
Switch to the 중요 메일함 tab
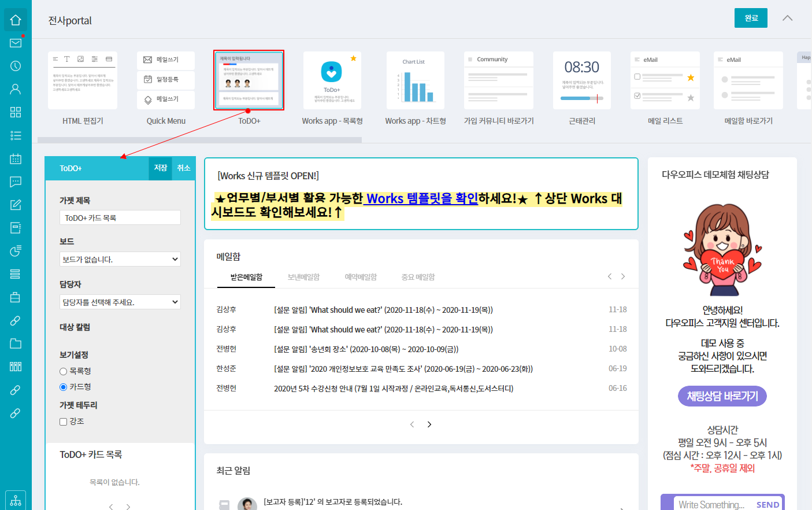tap(418, 277)
